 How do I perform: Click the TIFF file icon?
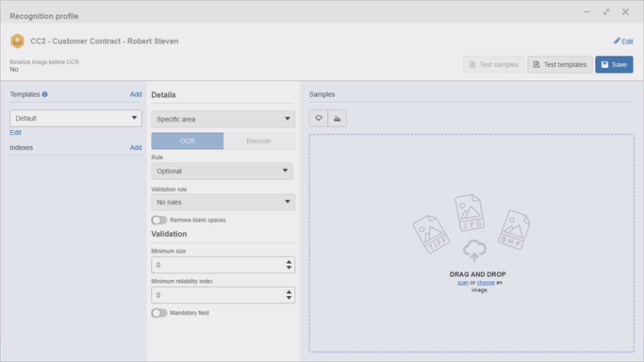click(431, 234)
